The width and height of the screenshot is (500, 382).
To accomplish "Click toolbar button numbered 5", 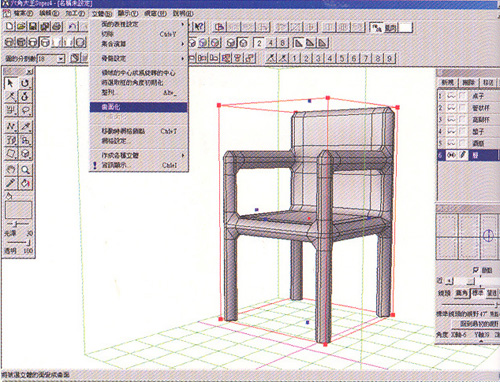I will [x=342, y=58].
